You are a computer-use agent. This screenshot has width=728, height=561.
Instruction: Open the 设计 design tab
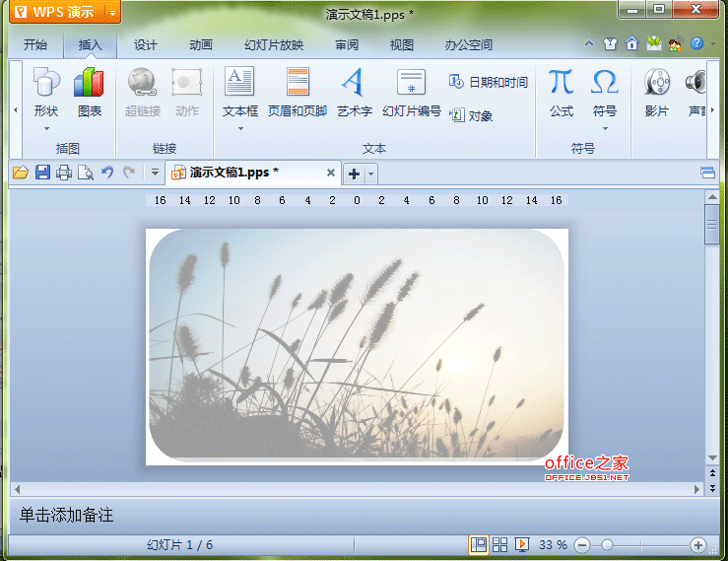tap(146, 45)
